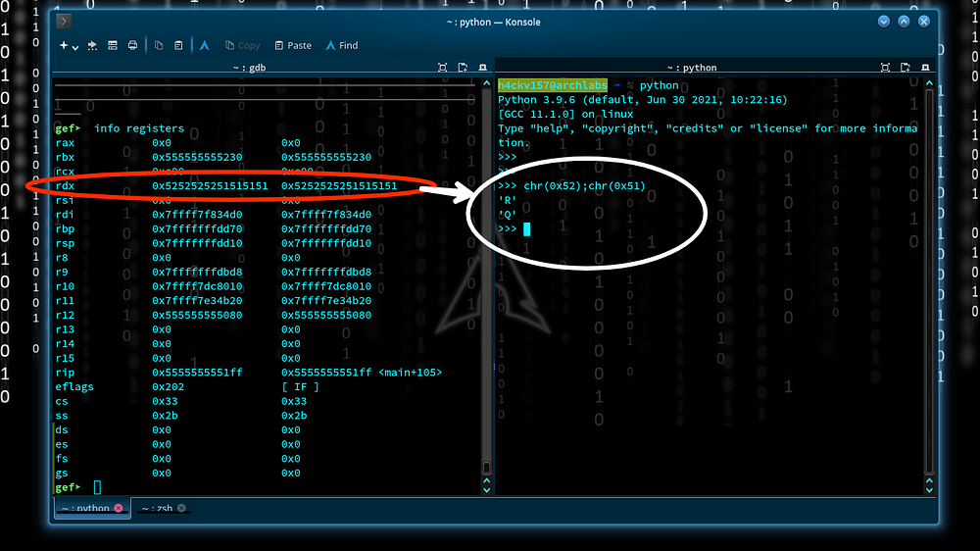980x551 pixels.
Task: Click the '[GCC 11.1.0] on linux' line
Action: (x=565, y=114)
